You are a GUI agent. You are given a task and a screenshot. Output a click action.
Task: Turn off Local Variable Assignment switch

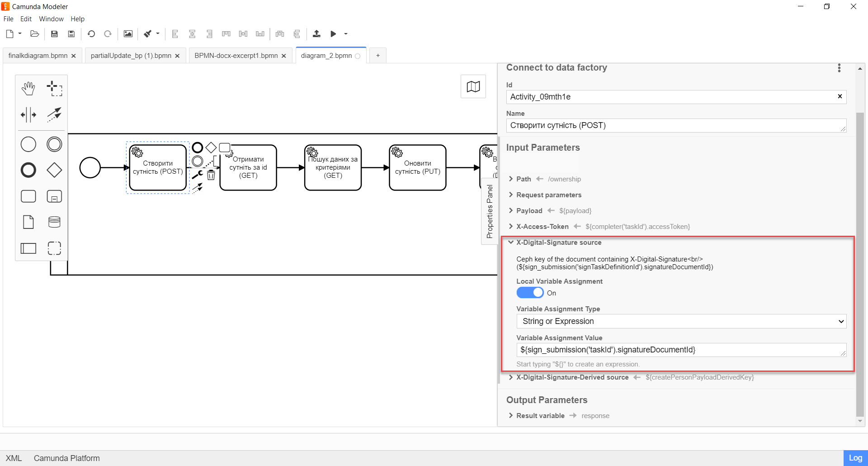pyautogui.click(x=530, y=293)
